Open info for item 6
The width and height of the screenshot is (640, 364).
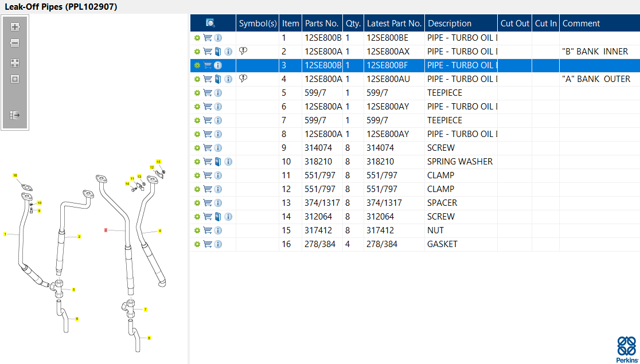[x=218, y=107]
